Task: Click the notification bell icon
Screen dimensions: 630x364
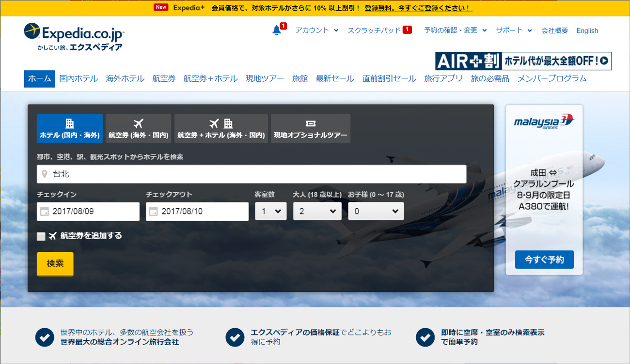Action: (277, 30)
